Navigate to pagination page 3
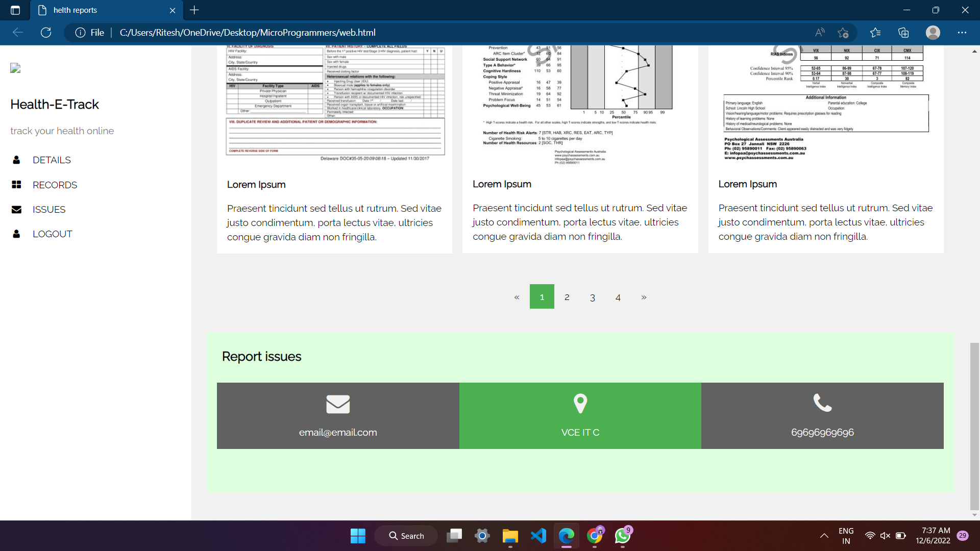The image size is (980, 551). pyautogui.click(x=593, y=296)
